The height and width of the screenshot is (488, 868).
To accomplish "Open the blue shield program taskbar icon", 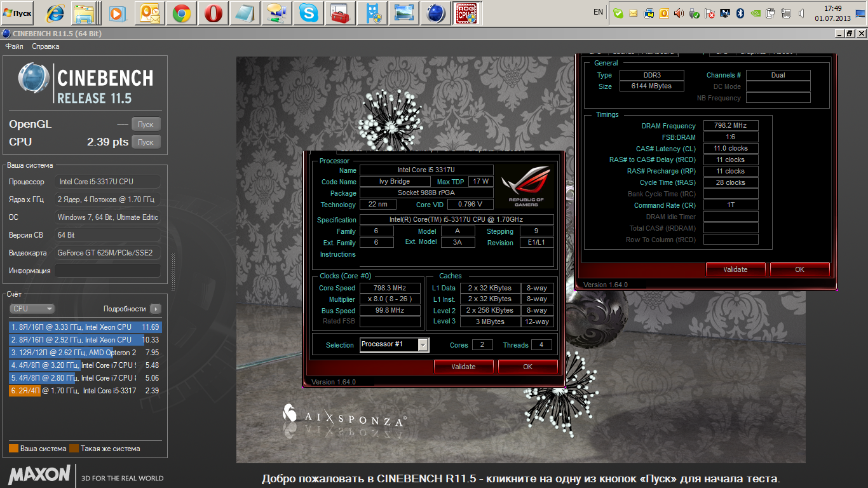I will pos(373,13).
